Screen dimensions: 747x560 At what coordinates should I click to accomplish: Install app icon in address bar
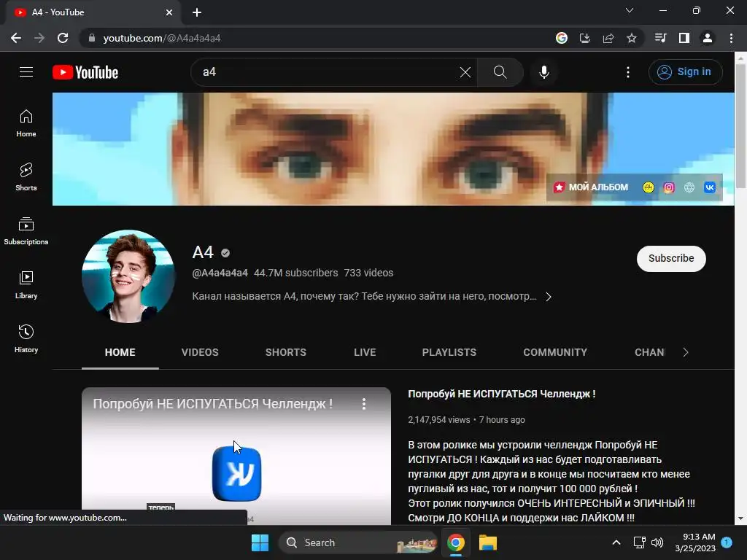[x=585, y=38]
